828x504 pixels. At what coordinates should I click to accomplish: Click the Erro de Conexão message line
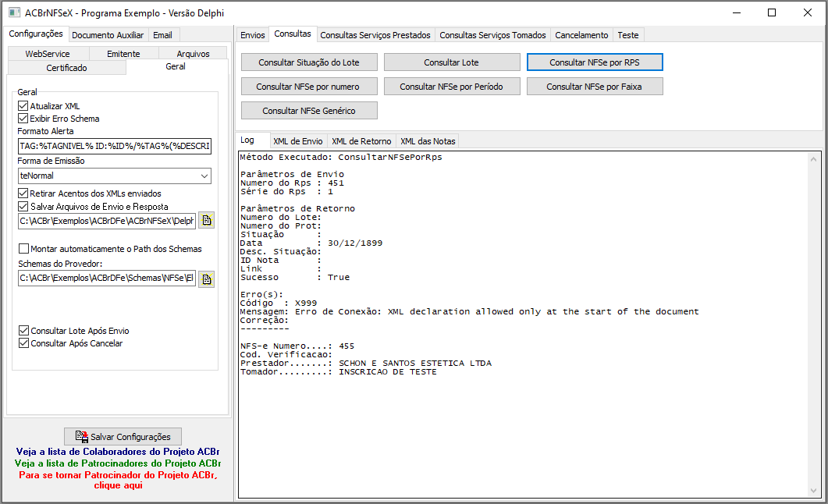(x=470, y=312)
